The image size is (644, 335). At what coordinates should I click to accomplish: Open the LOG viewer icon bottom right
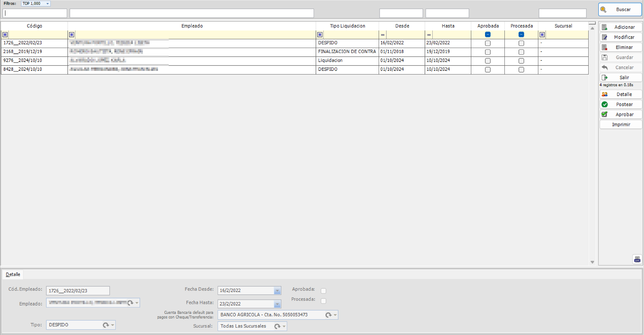click(637, 259)
